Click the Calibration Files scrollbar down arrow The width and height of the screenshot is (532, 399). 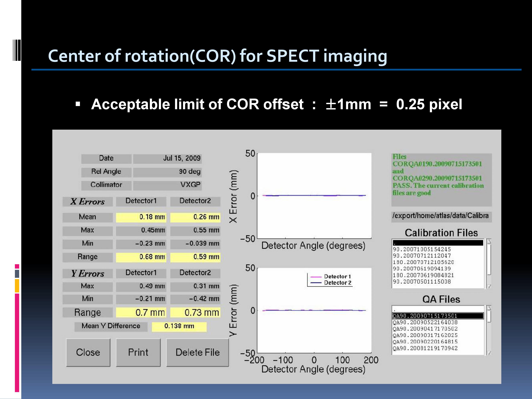pyautogui.click(x=489, y=286)
